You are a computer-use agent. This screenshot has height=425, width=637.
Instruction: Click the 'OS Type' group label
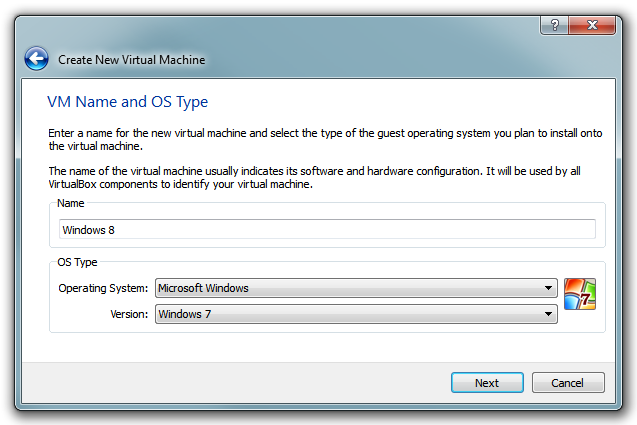(x=77, y=262)
